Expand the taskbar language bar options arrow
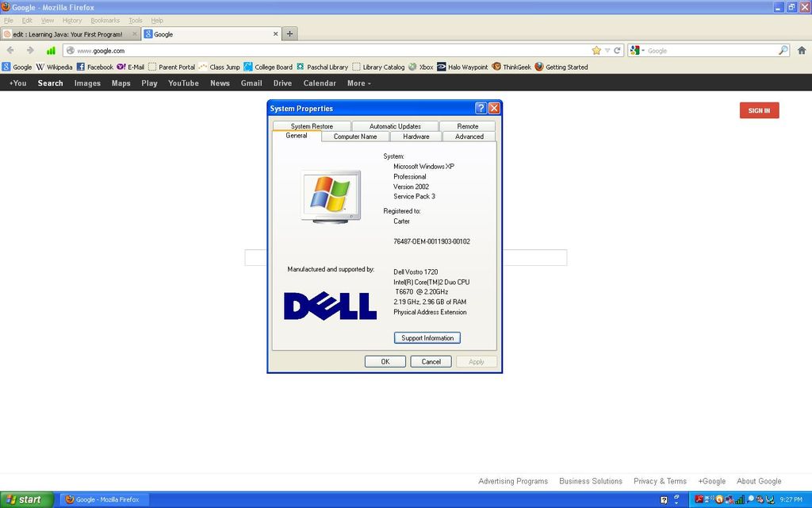Screen dimensions: 812x508 tap(676, 502)
